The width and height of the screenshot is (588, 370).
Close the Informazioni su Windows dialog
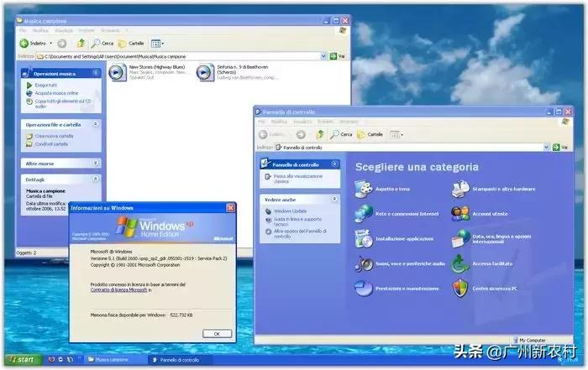[231, 207]
